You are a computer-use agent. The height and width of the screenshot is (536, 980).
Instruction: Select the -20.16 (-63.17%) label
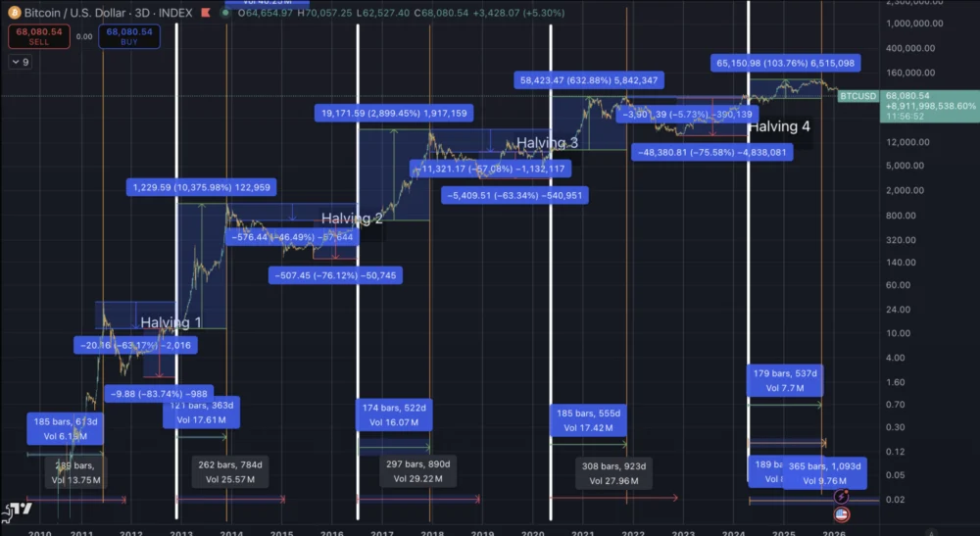135,345
